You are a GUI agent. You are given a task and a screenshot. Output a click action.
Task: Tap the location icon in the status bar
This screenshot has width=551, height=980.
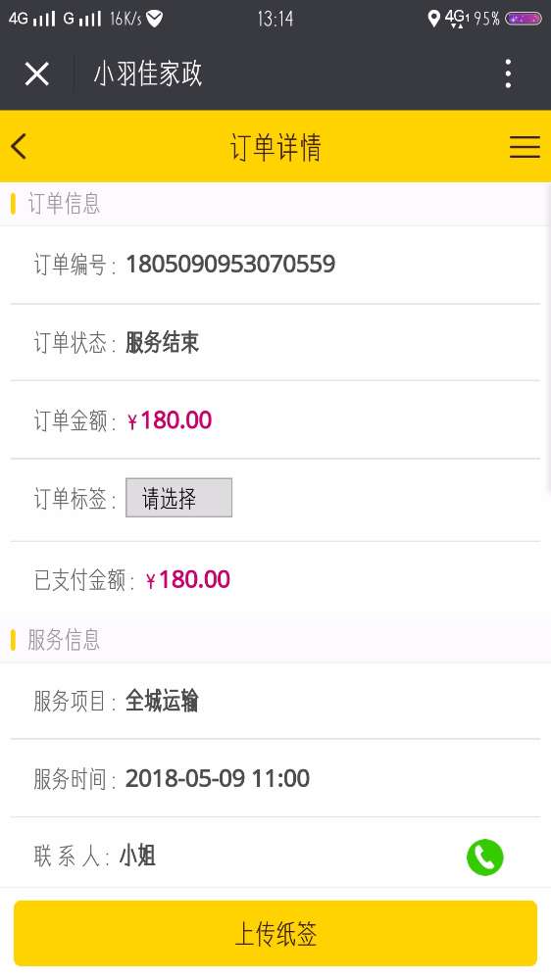(x=433, y=18)
